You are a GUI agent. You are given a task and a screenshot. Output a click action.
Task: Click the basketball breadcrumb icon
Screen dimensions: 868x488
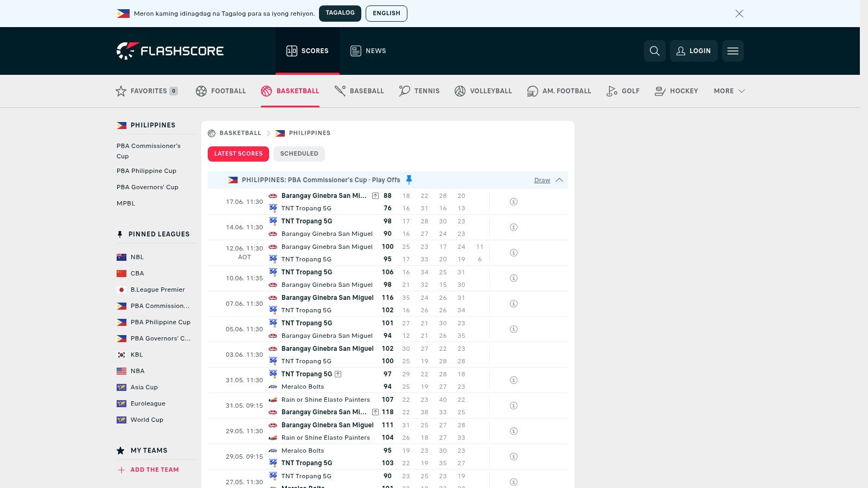(212, 133)
